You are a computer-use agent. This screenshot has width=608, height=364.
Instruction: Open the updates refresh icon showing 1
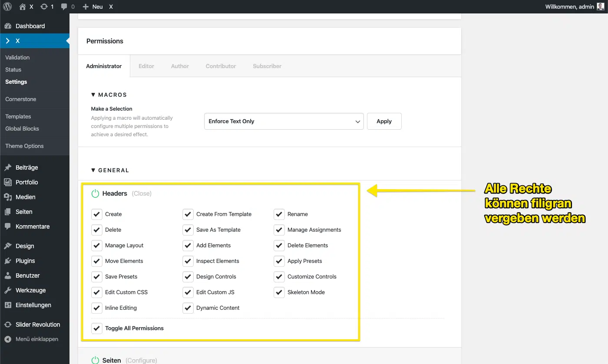[x=44, y=7]
